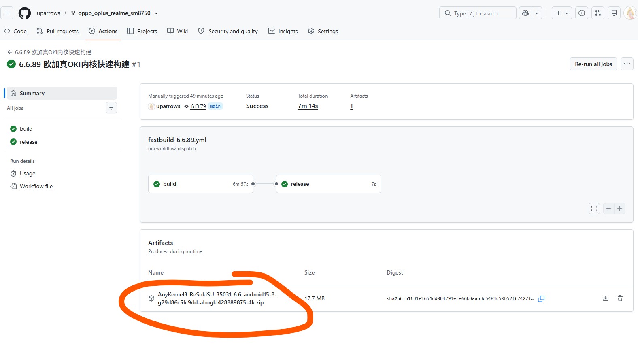Delete the AnyKernel3 artifact

click(x=620, y=298)
